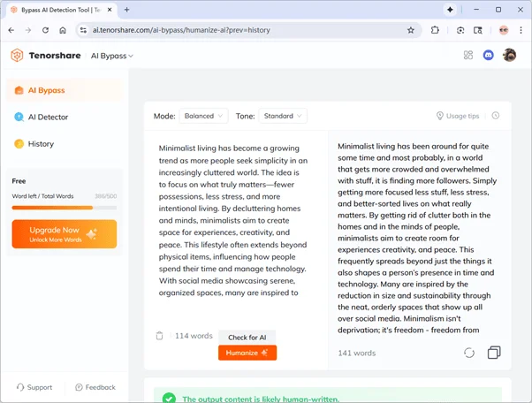Click the Tenorshare logo icon
The width and height of the screenshot is (532, 403).
click(17, 56)
